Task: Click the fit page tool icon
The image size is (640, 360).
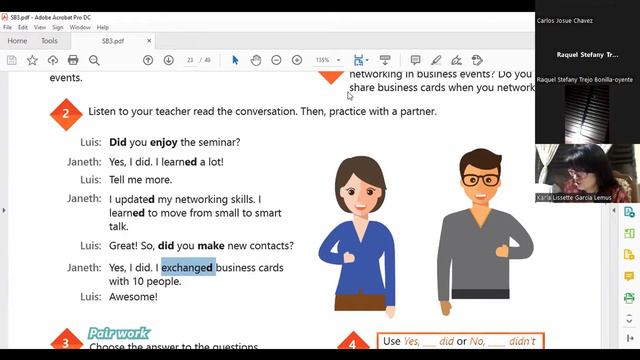Action: (358, 60)
